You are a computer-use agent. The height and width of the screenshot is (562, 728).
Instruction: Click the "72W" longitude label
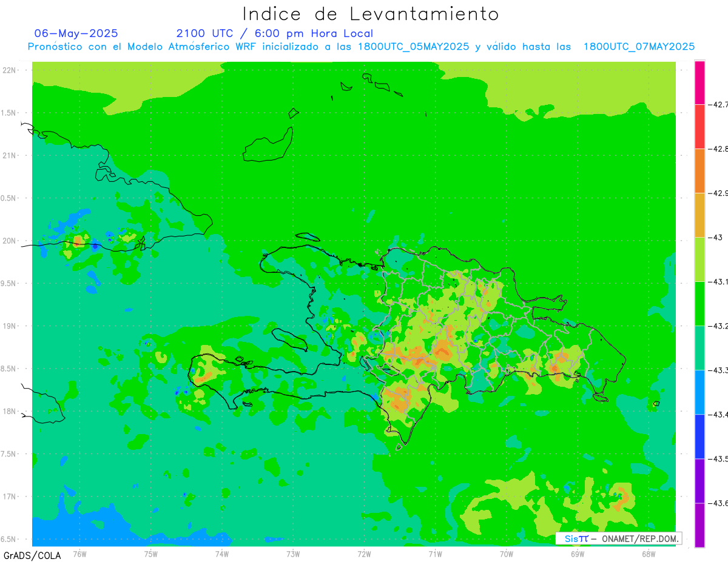[x=364, y=554]
